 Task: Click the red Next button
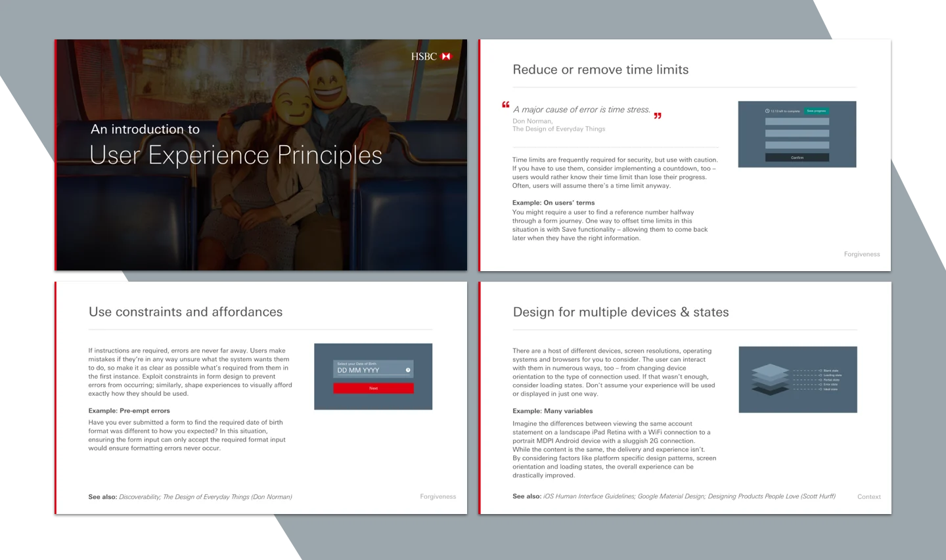[373, 389]
